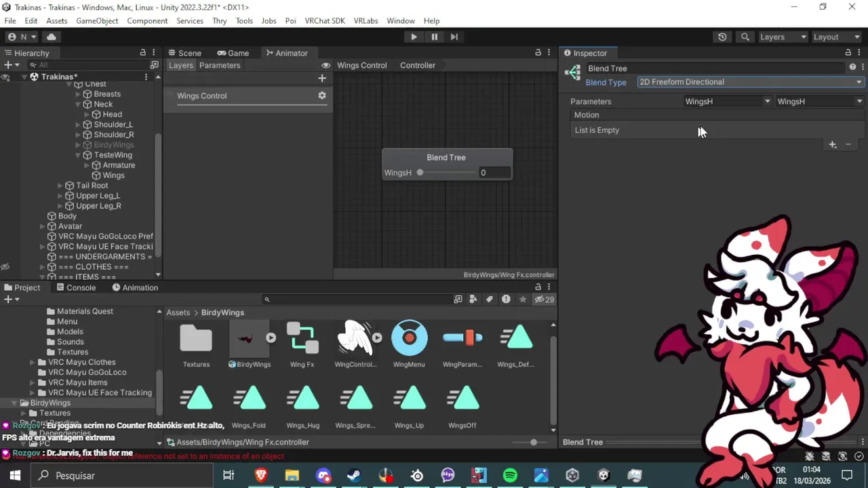The image size is (868, 488).
Task: Open the Layout dropdown
Action: pyautogui.click(x=835, y=37)
